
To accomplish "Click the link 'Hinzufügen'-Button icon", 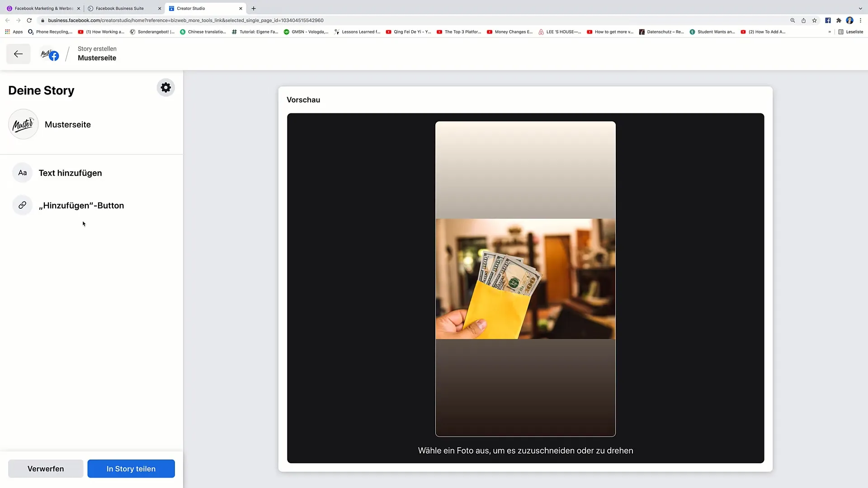I will pos(22,206).
